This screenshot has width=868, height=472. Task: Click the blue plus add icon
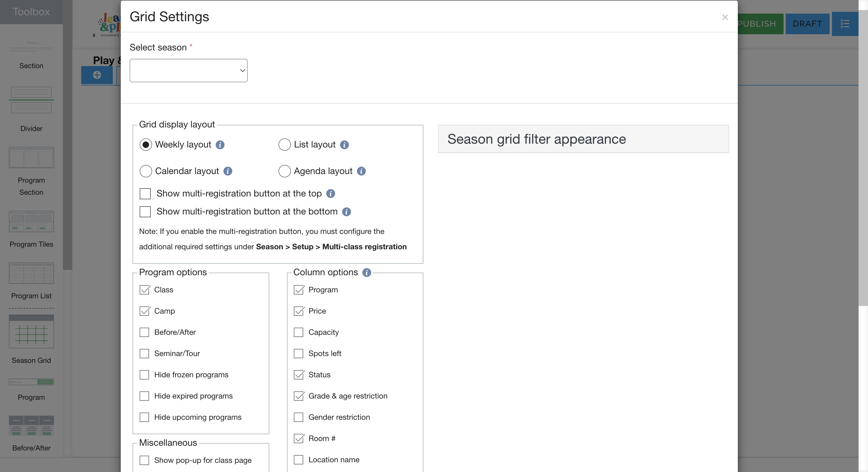point(97,75)
